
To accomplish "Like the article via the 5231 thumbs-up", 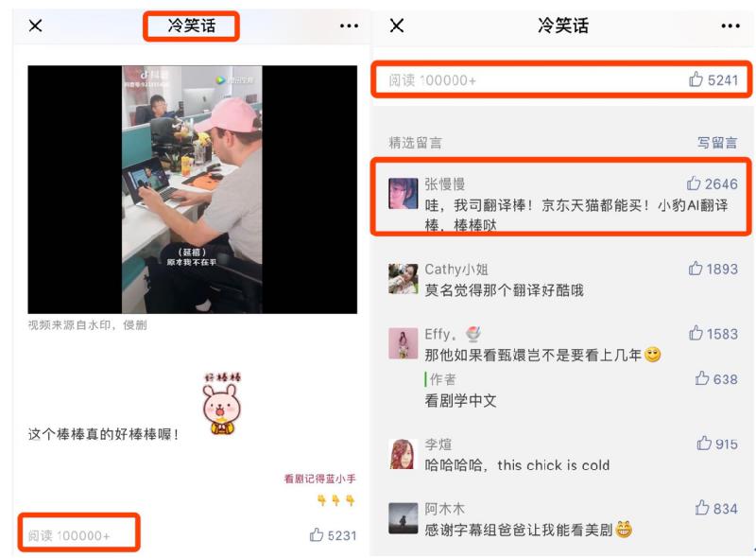I will (x=333, y=535).
